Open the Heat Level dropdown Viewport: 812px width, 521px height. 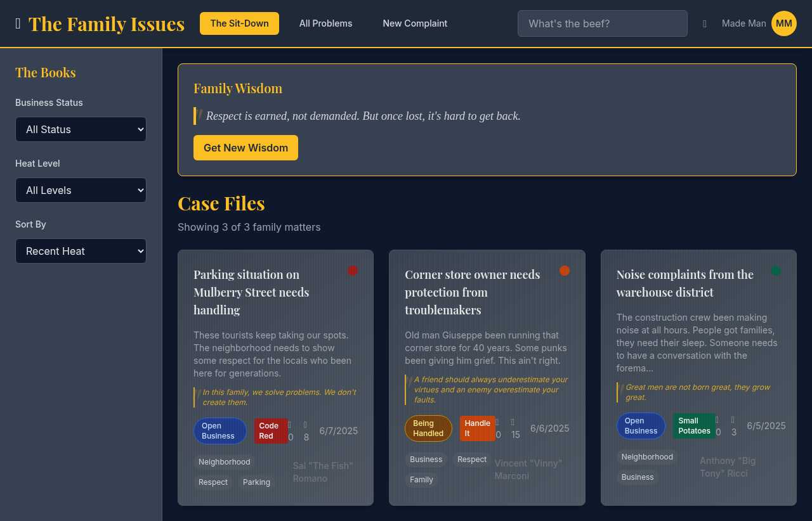(81, 190)
